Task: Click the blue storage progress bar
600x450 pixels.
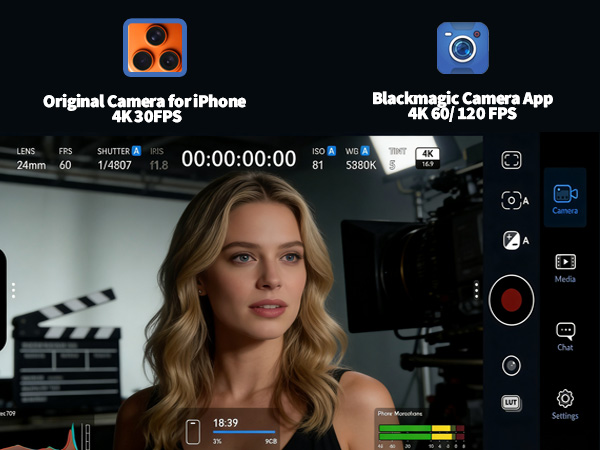Action: tap(244, 432)
